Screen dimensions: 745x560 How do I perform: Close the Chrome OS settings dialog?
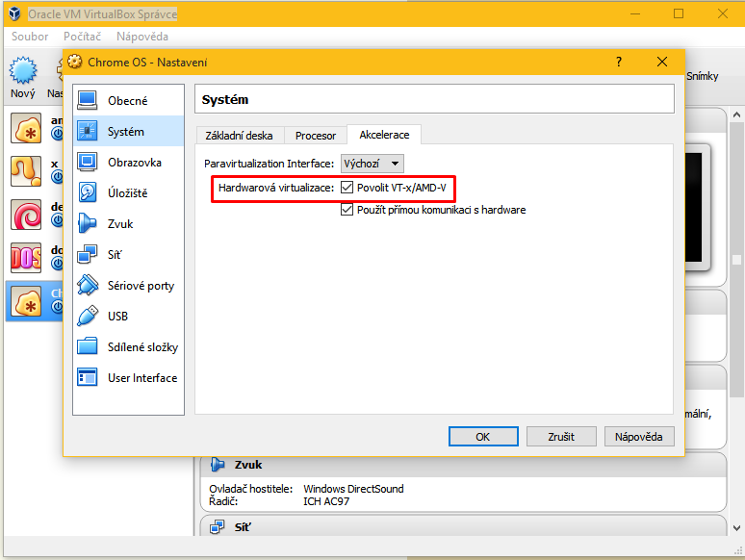tap(662, 62)
